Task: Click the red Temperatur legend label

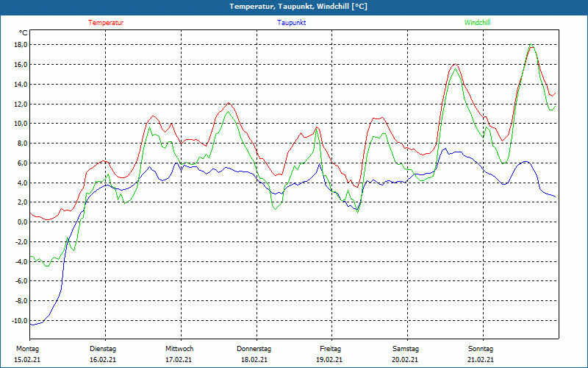Action: coord(106,23)
